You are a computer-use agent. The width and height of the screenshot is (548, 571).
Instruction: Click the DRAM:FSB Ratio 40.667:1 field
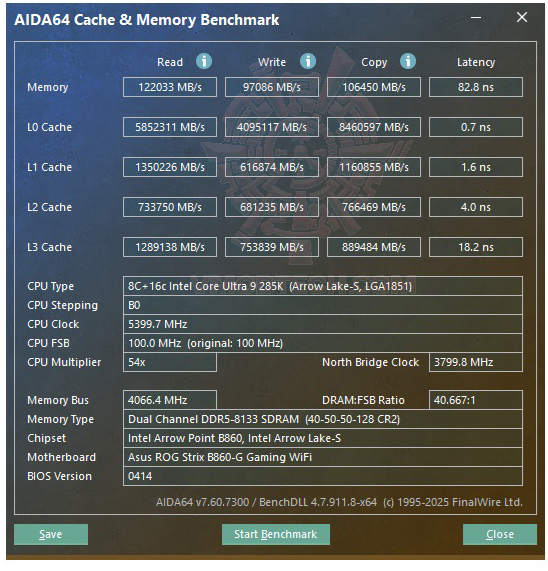tap(476, 400)
